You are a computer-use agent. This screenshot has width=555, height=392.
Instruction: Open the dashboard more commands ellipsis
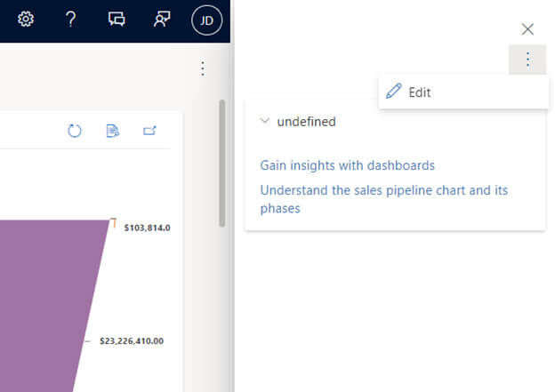click(203, 68)
